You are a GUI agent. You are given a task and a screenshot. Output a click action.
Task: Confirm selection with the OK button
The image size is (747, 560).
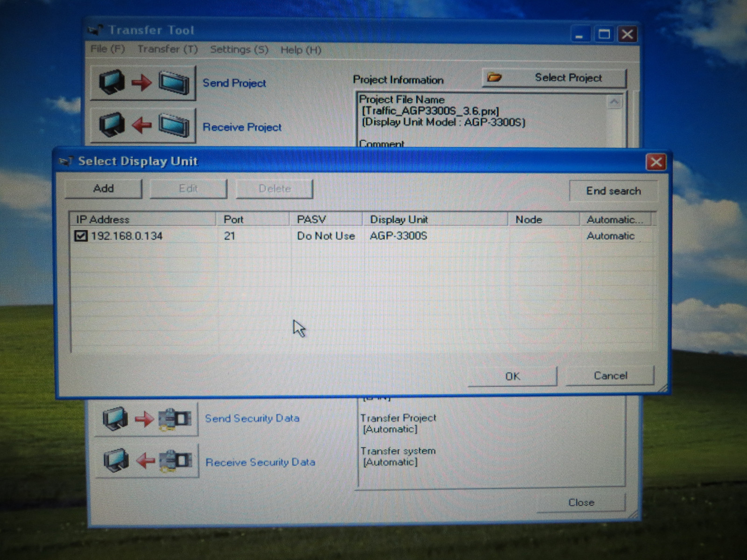click(x=512, y=376)
